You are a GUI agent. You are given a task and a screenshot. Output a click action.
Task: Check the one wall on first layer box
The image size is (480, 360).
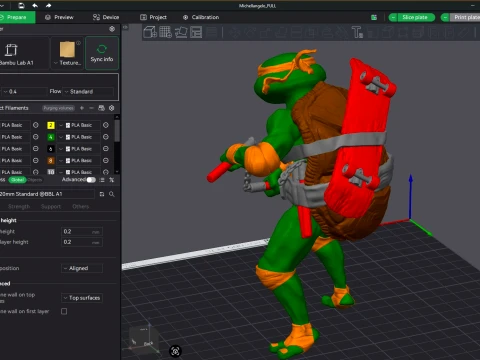pyautogui.click(x=64, y=311)
